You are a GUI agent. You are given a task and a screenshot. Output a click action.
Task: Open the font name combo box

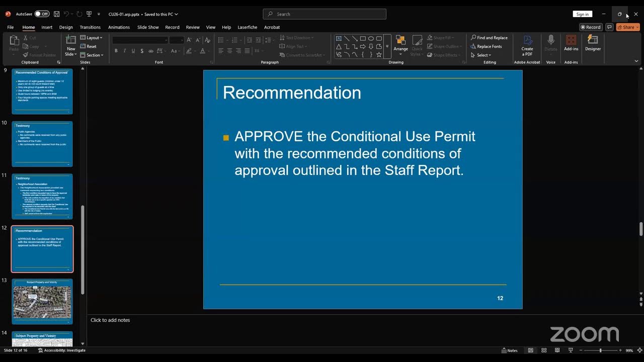140,40
